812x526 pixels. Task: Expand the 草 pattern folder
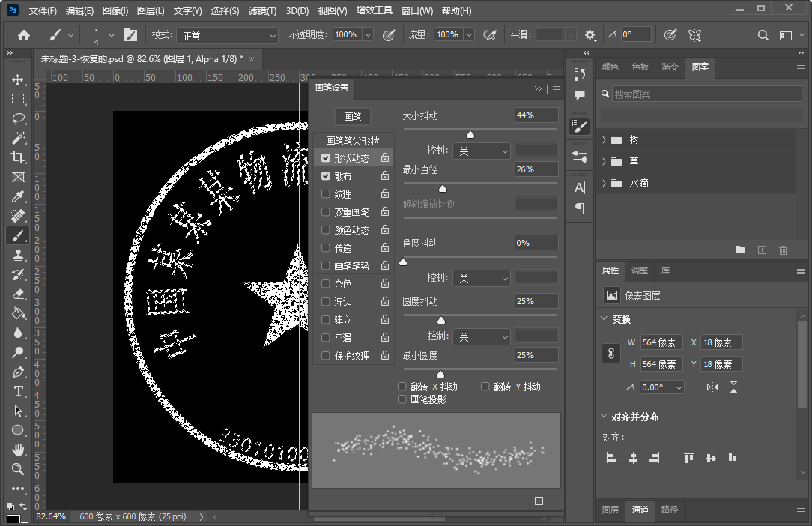click(x=604, y=161)
